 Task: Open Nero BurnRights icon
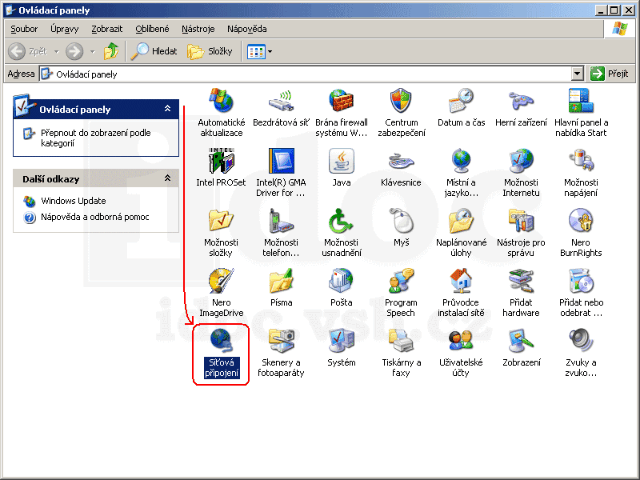point(581,221)
